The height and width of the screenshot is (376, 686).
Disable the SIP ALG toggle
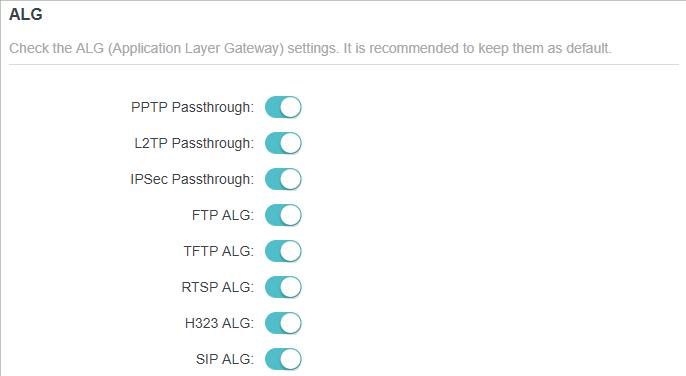[x=283, y=359]
